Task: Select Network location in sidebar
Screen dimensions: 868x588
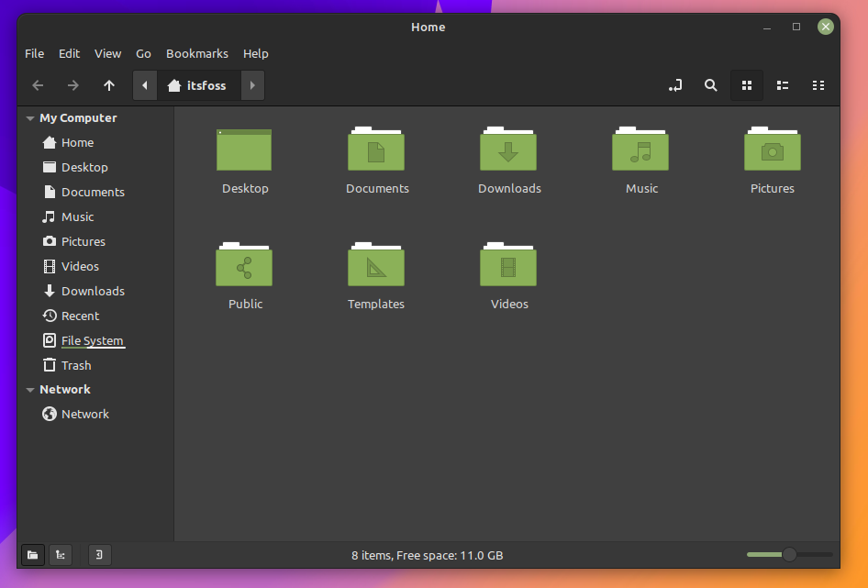Action: [84, 414]
